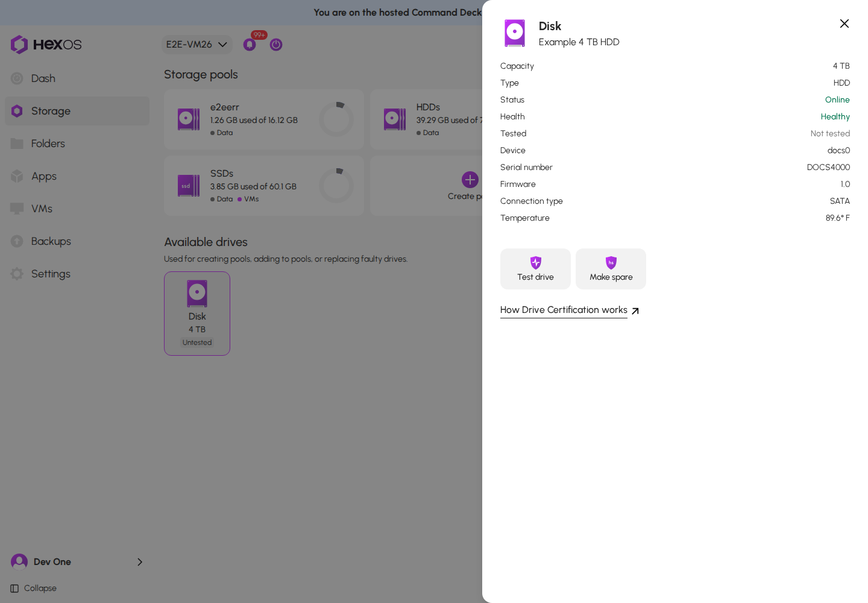Click the Test drive shield icon
868x603 pixels.
pyautogui.click(x=536, y=262)
